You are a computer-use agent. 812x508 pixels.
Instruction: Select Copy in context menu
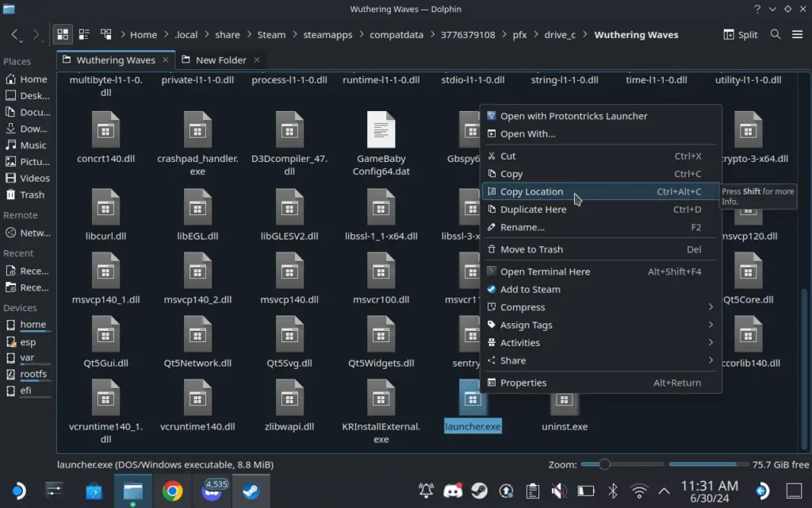pos(601,174)
